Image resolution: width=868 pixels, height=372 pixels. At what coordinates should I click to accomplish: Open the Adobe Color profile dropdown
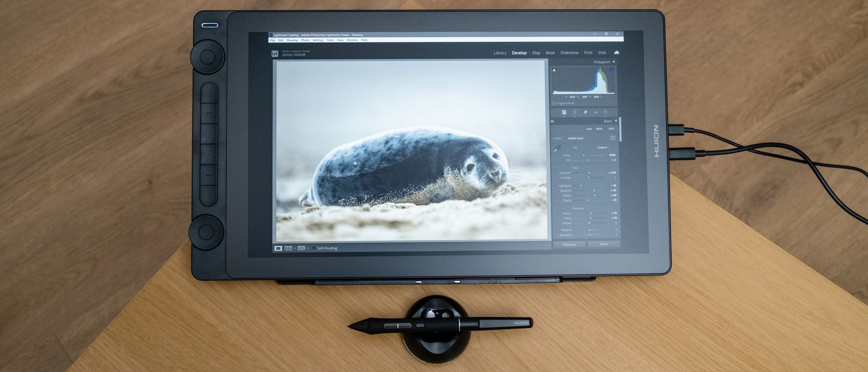point(577,138)
